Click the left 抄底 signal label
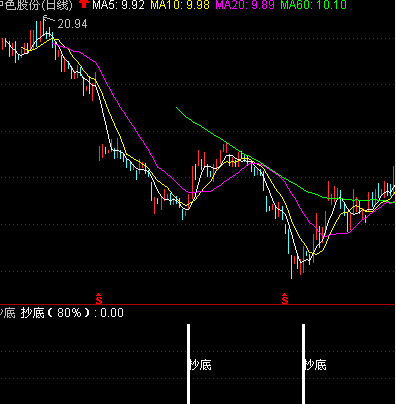The image size is (396, 404). point(201,365)
